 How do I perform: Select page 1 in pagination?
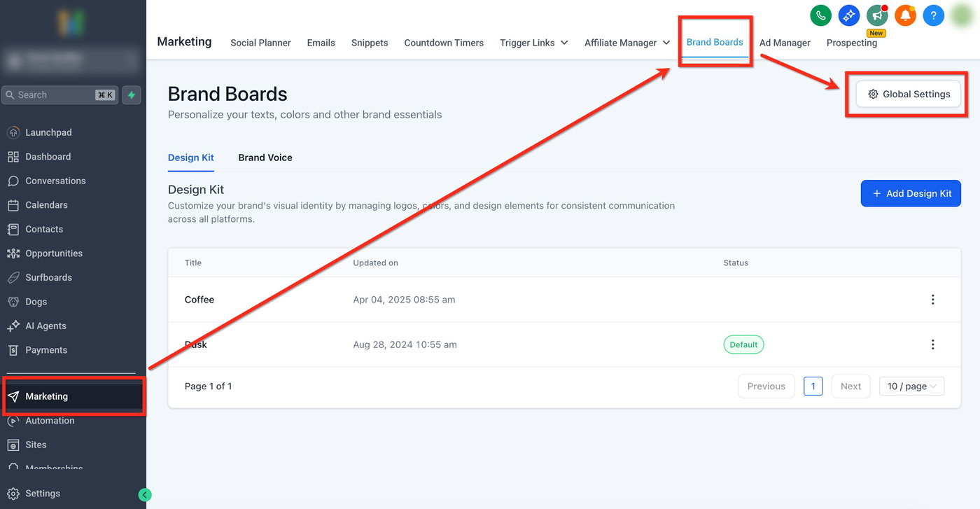[x=813, y=386]
